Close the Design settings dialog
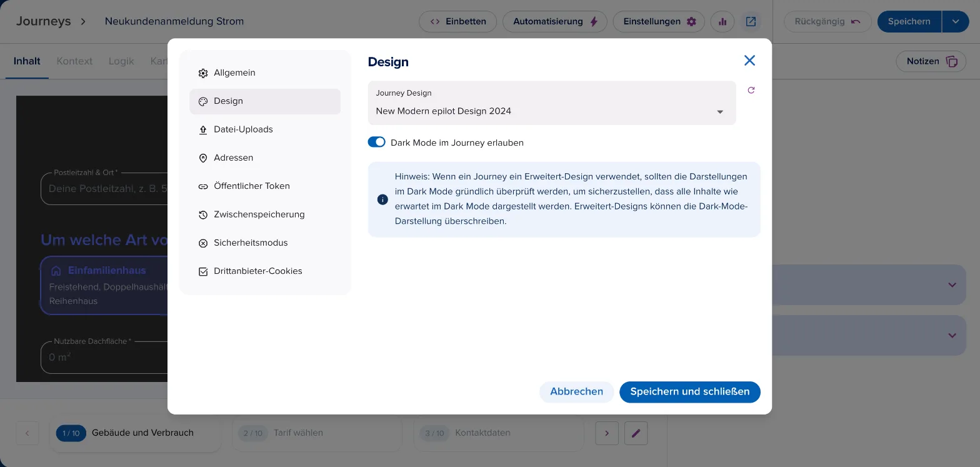This screenshot has width=980, height=467. coord(749,61)
